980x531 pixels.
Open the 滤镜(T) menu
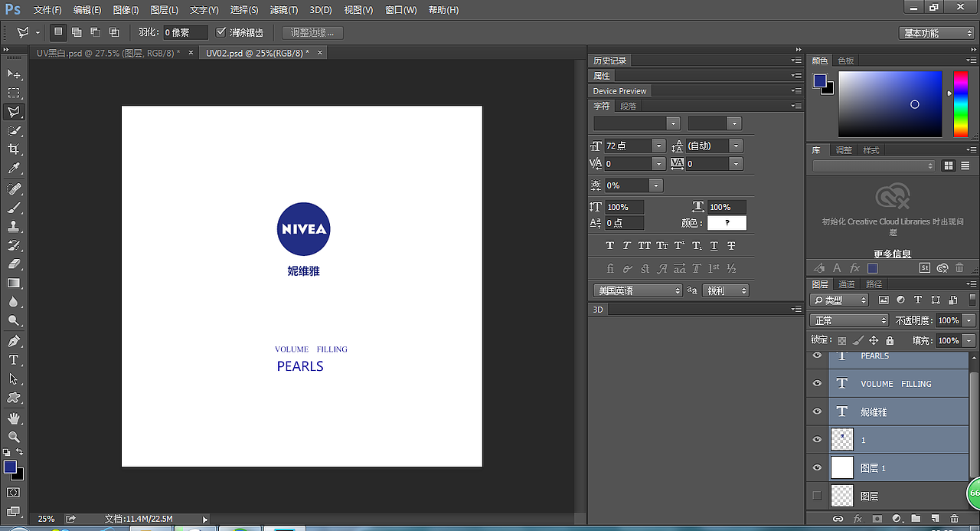(x=284, y=10)
